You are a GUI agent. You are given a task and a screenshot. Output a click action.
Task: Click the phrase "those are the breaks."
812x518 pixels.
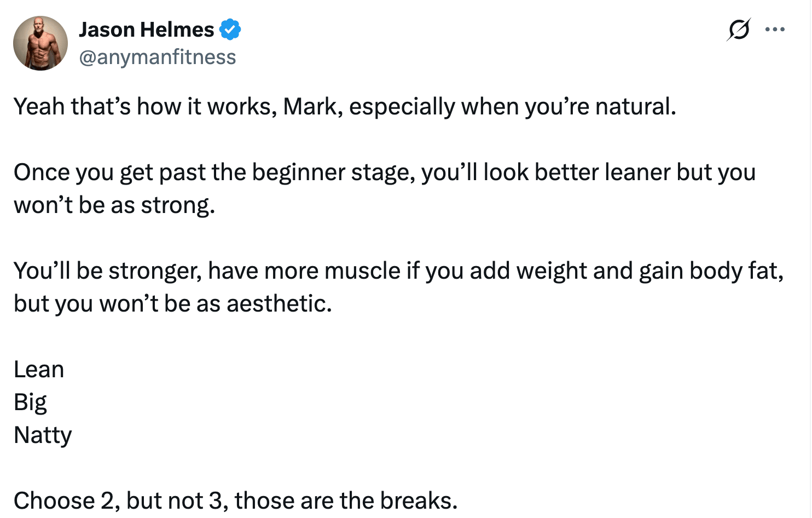[346, 500]
